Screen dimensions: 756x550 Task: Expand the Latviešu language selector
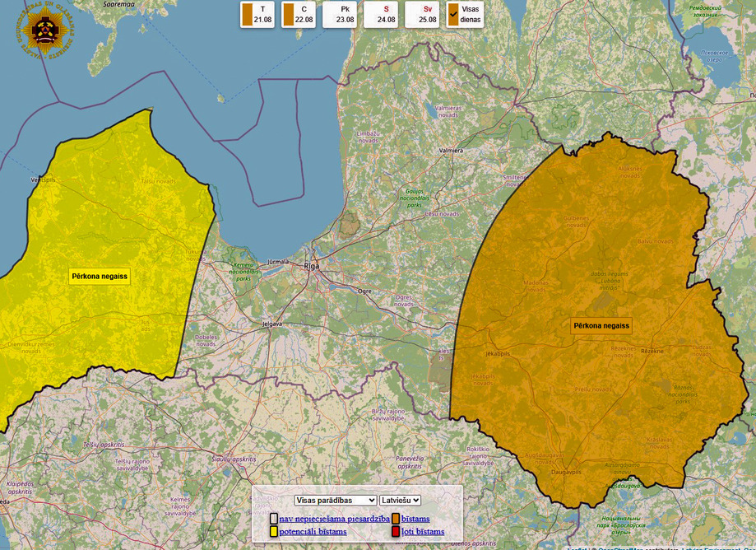[x=401, y=500]
